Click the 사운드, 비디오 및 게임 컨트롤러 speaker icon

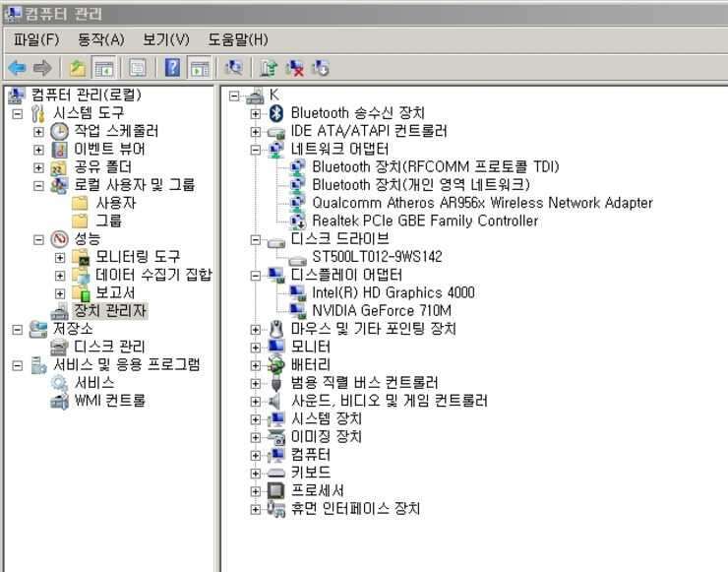pyautogui.click(x=275, y=401)
